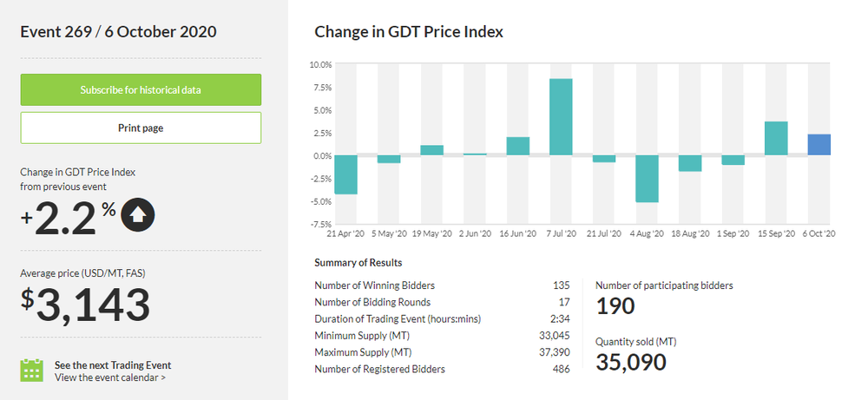Click the black up-arrow circle icon

tap(138, 215)
